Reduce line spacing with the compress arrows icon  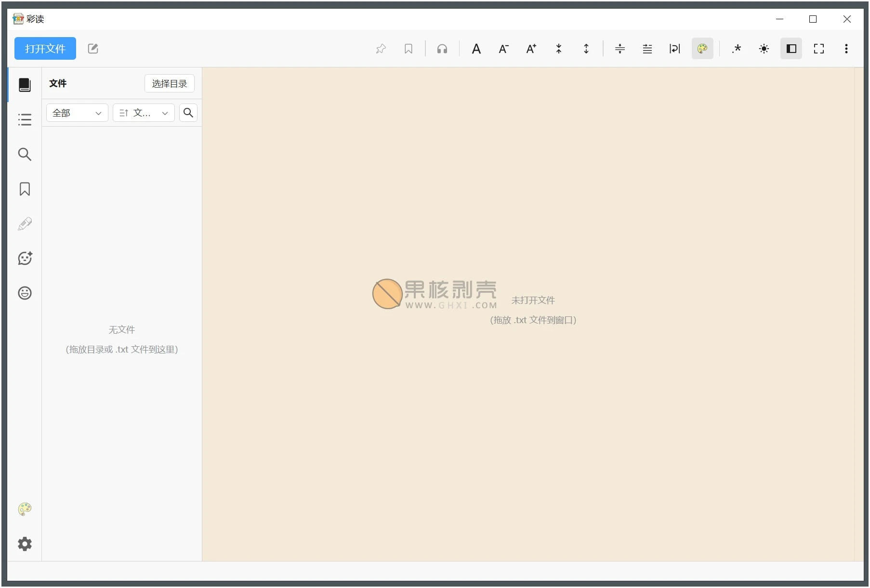(559, 49)
